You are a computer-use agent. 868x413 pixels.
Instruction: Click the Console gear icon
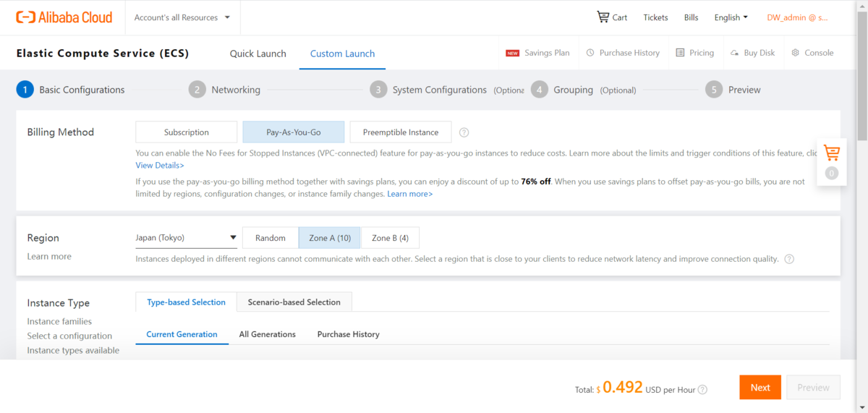pyautogui.click(x=796, y=53)
